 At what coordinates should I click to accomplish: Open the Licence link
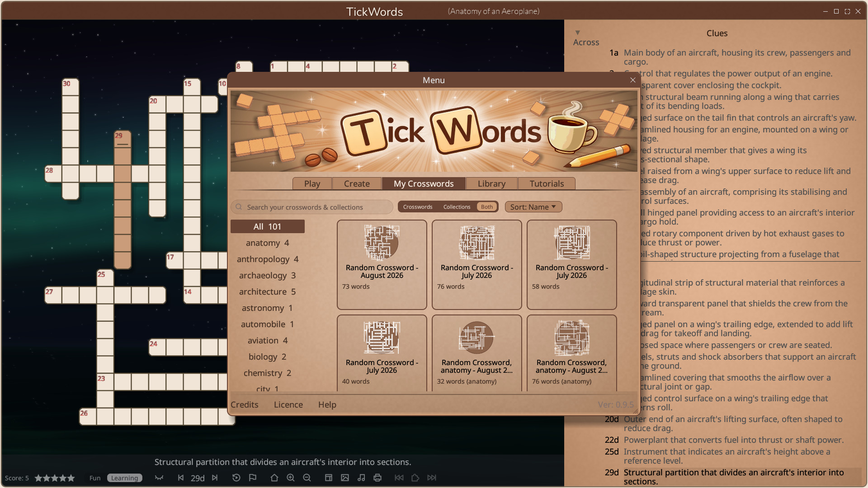tap(288, 404)
